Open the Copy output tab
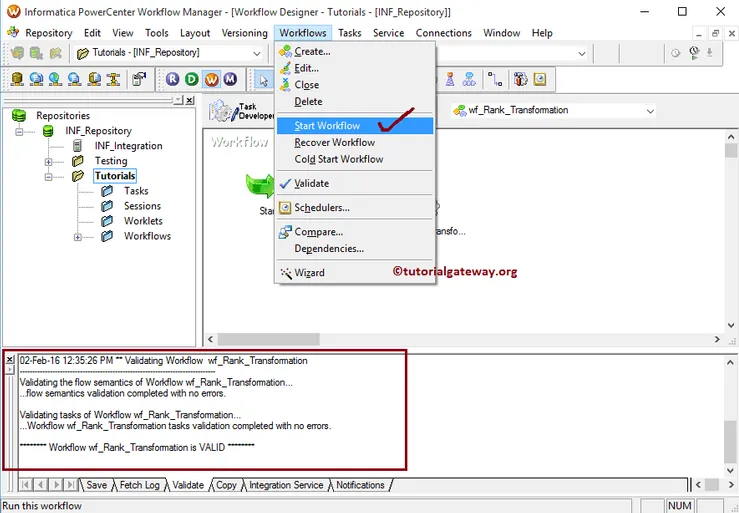 pos(226,485)
